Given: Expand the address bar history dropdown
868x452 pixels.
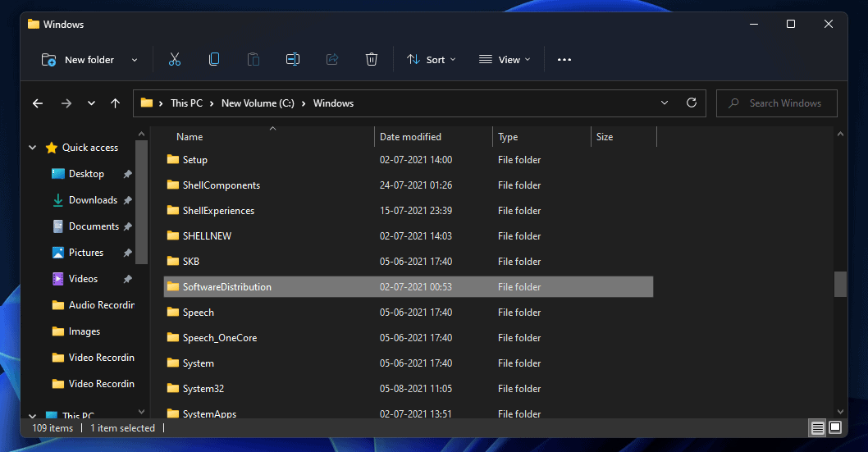Looking at the screenshot, I should tap(665, 103).
